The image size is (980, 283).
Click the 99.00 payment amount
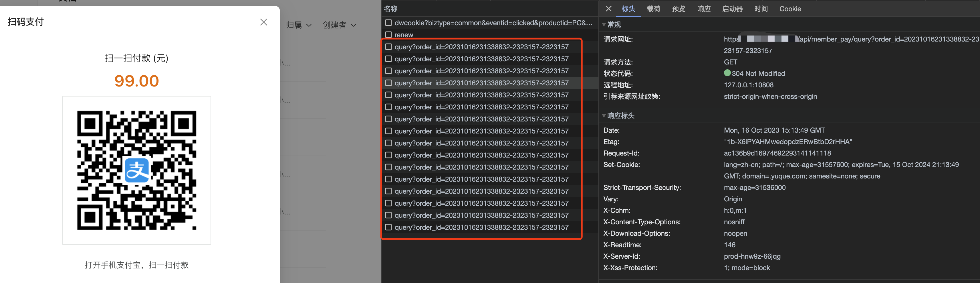click(x=136, y=81)
